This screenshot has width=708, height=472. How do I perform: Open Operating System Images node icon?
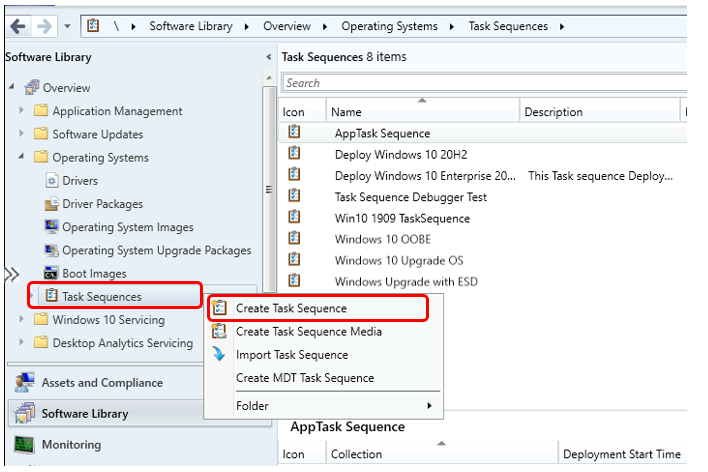51,226
